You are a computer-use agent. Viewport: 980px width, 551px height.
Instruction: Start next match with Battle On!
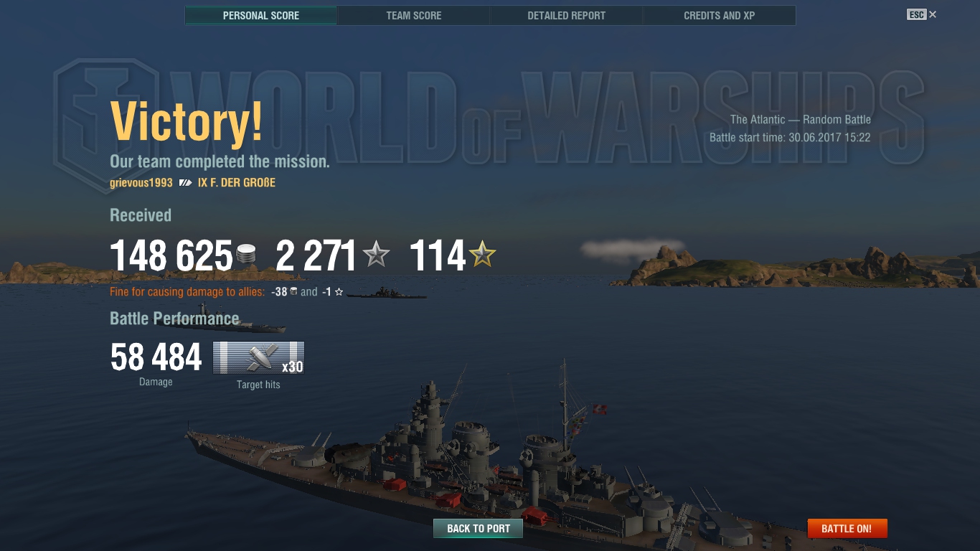(x=847, y=529)
